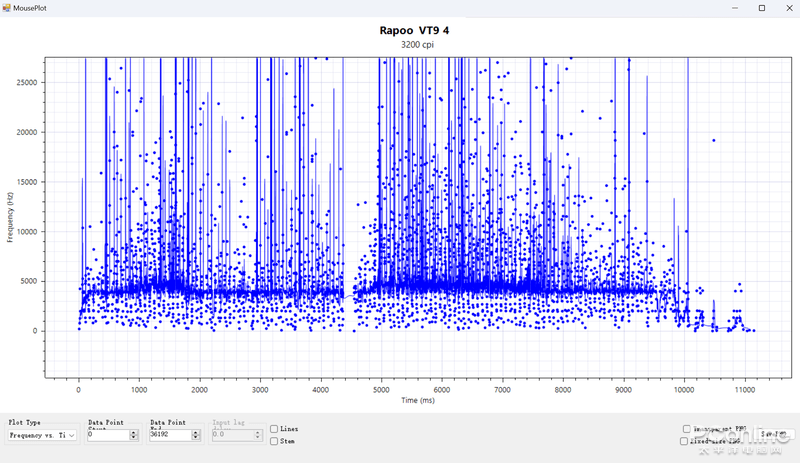Click the MousePlot app icon in title bar
The width and height of the screenshot is (800, 463).
[8, 7]
